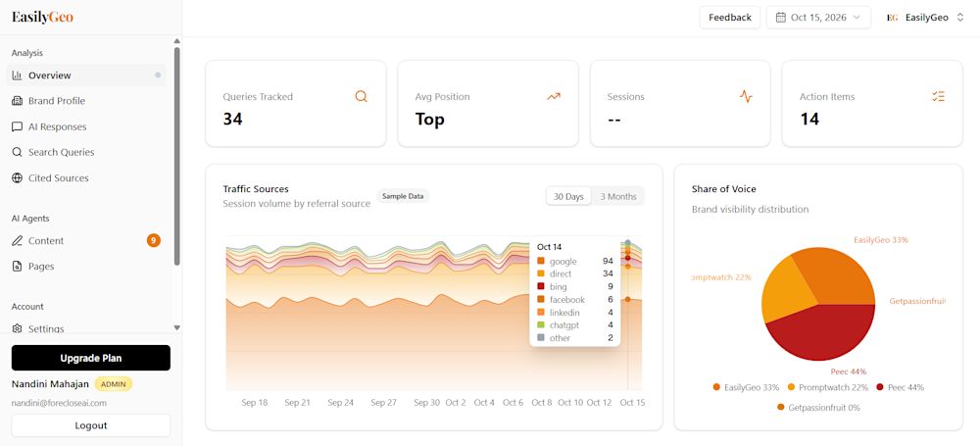The image size is (980, 446).
Task: Click the Upgrade Plan button
Action: click(x=90, y=358)
